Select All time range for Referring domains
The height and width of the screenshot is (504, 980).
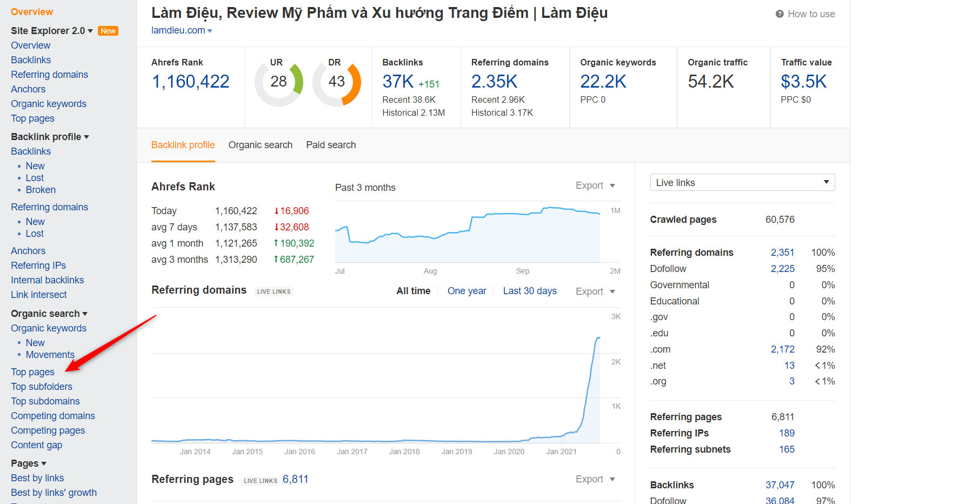pos(414,291)
